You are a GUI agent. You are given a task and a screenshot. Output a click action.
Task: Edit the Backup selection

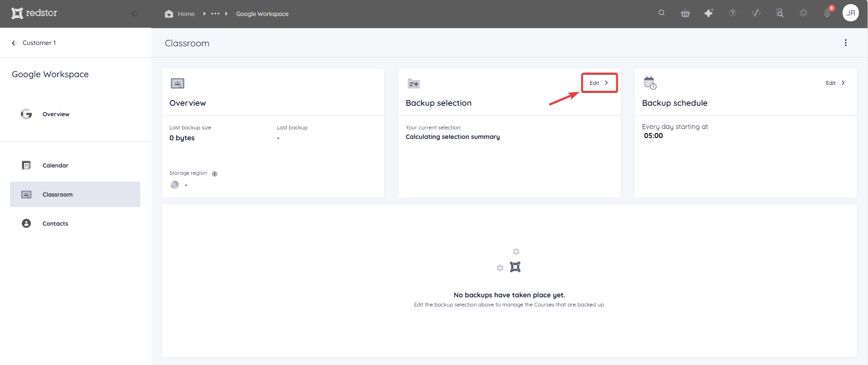[599, 83]
